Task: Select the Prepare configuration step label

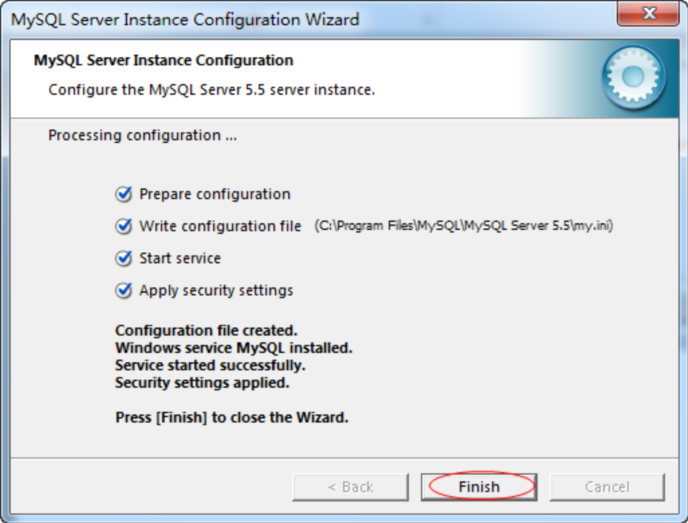Action: point(215,194)
